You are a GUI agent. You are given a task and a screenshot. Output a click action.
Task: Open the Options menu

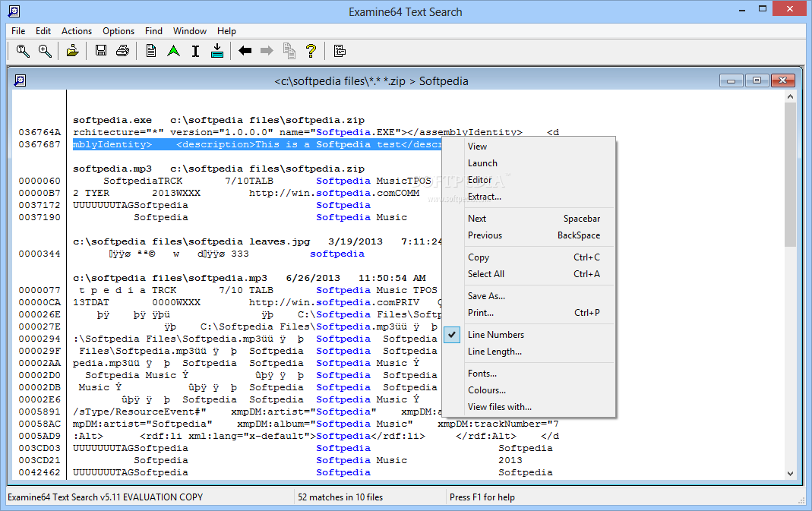[x=118, y=31]
